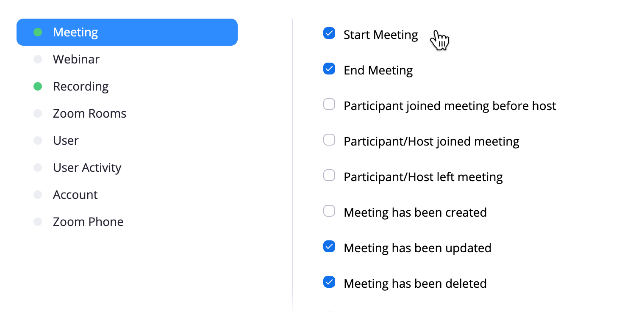644x325 pixels.
Task: Enable Participant joined meeting before host
Action: click(x=329, y=104)
